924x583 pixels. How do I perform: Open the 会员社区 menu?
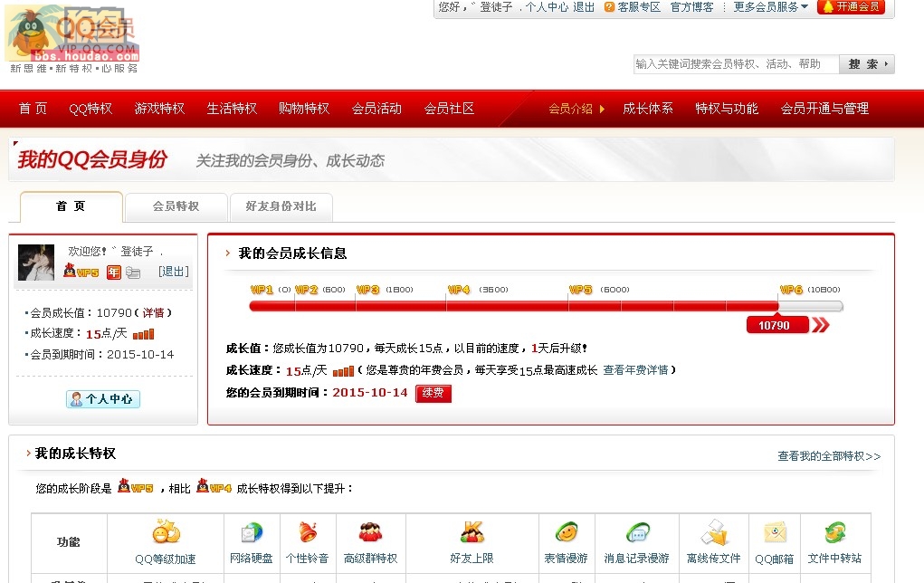tap(449, 109)
